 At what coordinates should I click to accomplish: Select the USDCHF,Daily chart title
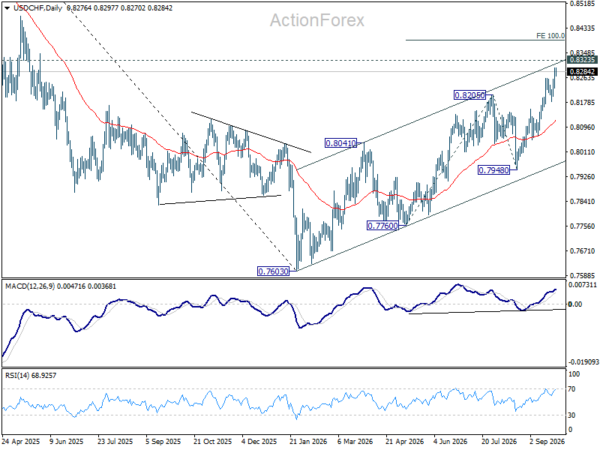(38, 8)
